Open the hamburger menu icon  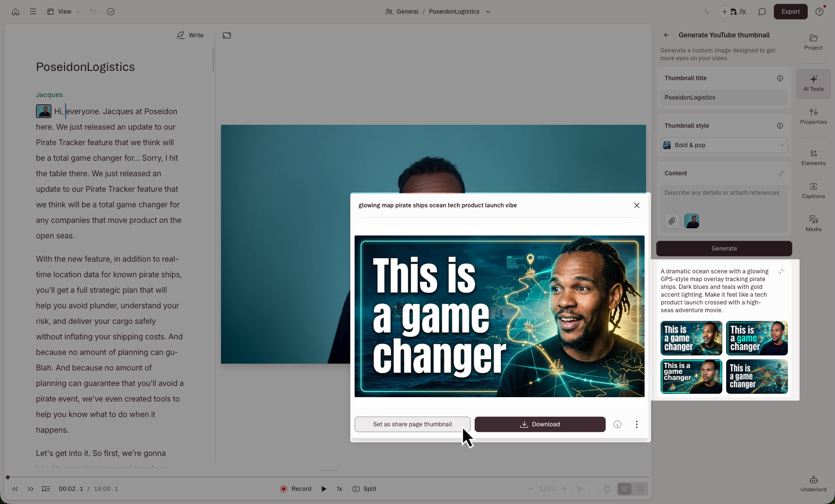coord(33,12)
